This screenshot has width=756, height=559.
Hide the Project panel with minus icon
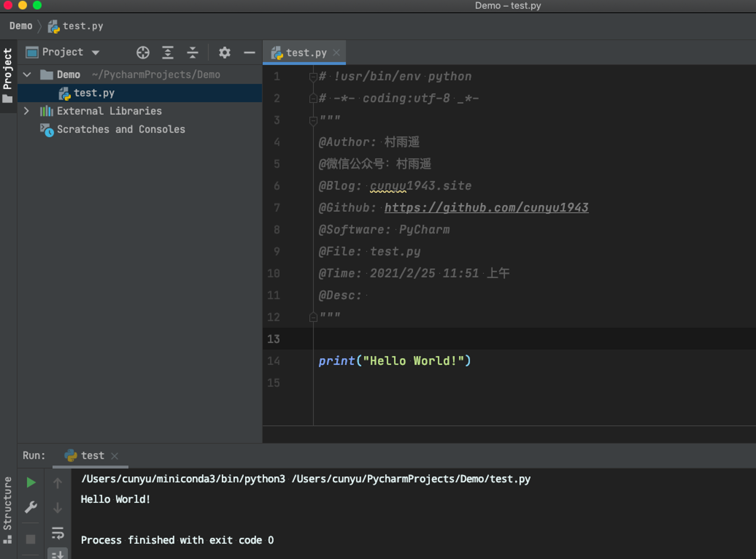(249, 53)
